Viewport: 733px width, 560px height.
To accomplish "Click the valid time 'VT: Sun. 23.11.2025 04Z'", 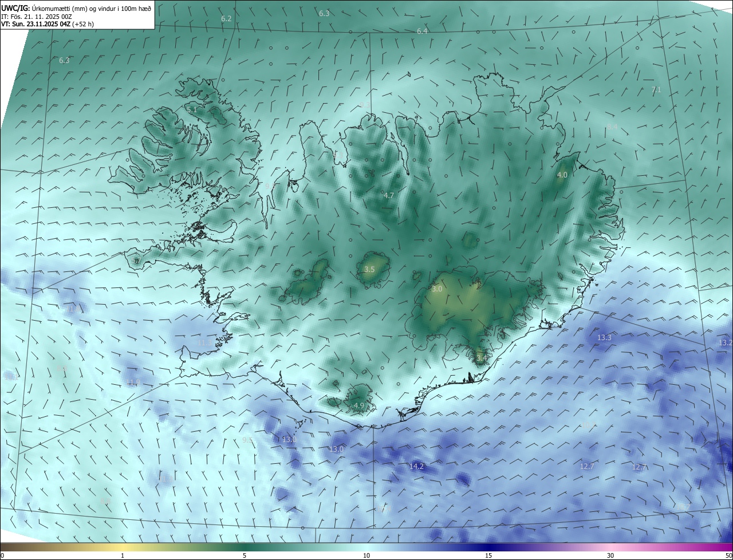I will pos(36,24).
